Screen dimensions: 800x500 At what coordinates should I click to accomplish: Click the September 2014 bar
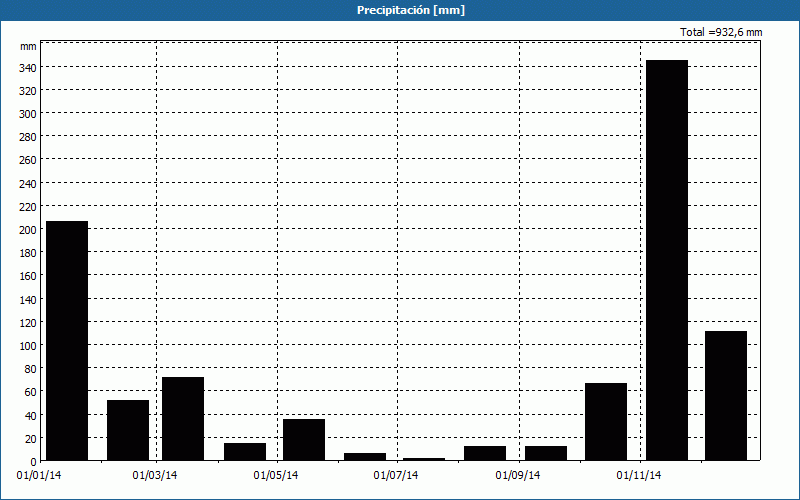[546, 453]
